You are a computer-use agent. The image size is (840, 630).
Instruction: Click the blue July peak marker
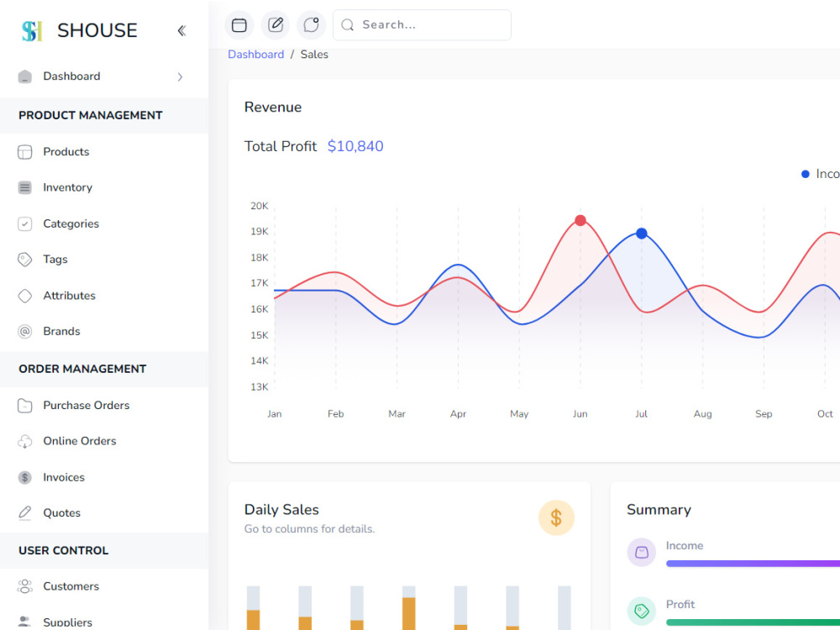[641, 234]
